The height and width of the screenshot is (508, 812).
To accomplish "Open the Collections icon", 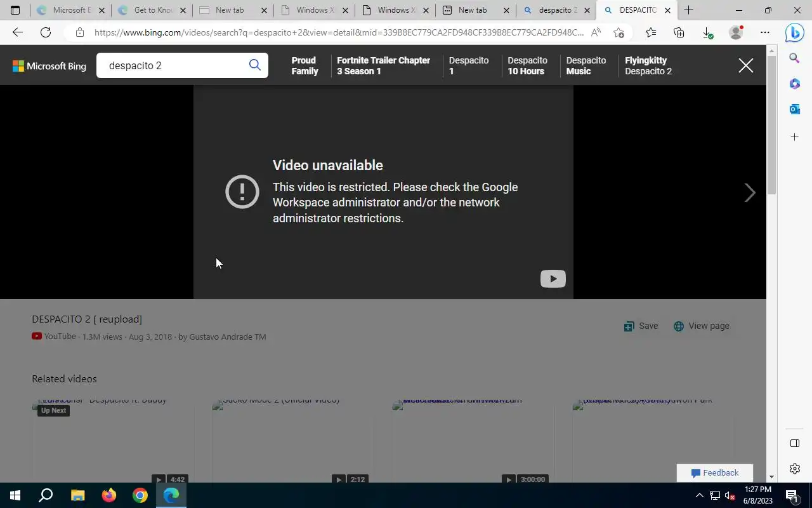I will [679, 32].
